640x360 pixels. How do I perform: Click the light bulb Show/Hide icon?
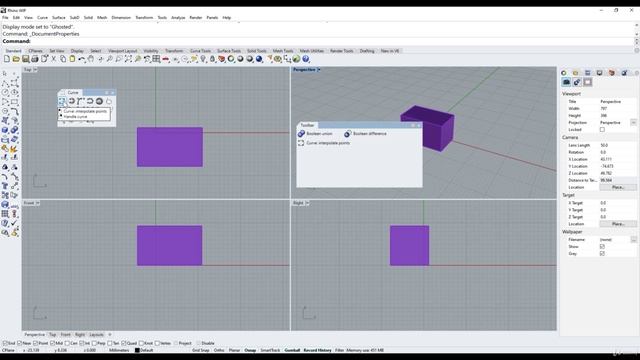[x=203, y=59]
